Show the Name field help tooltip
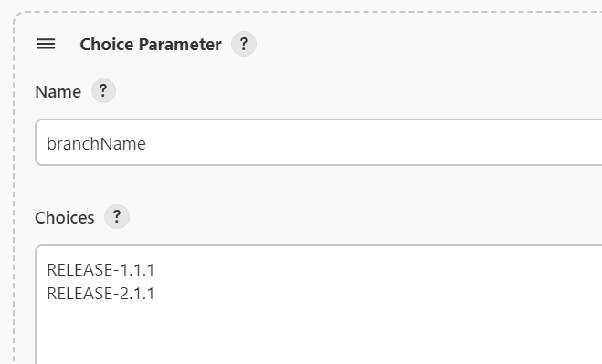The image size is (602, 364). coord(103,91)
